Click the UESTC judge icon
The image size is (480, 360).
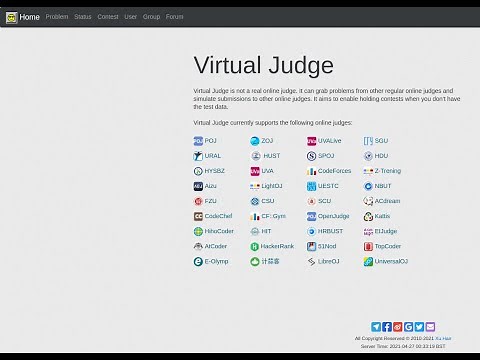(x=311, y=186)
